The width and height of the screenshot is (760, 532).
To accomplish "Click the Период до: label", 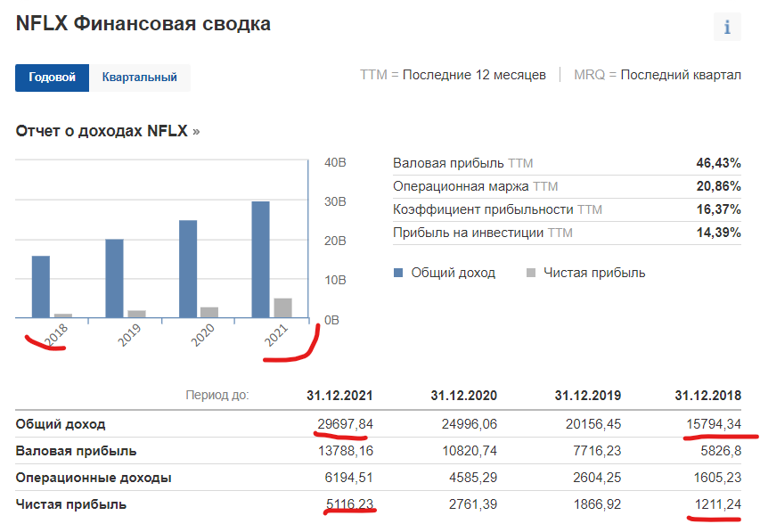I will (x=217, y=396).
